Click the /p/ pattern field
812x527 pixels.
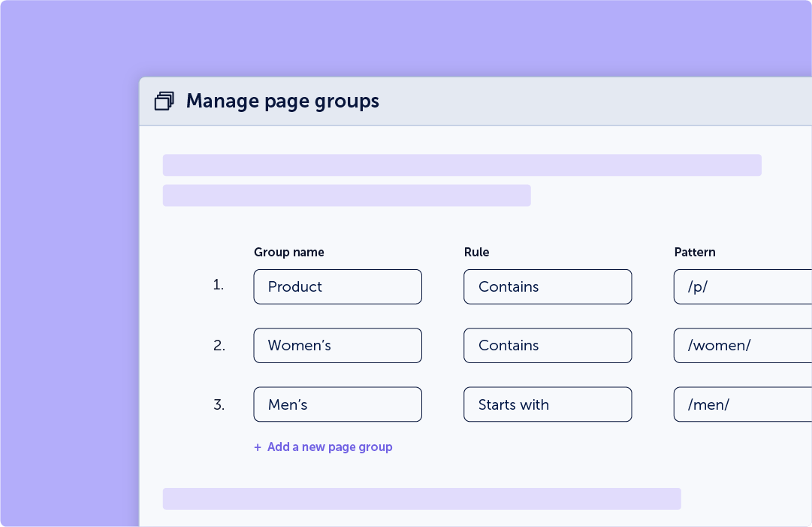(x=742, y=286)
